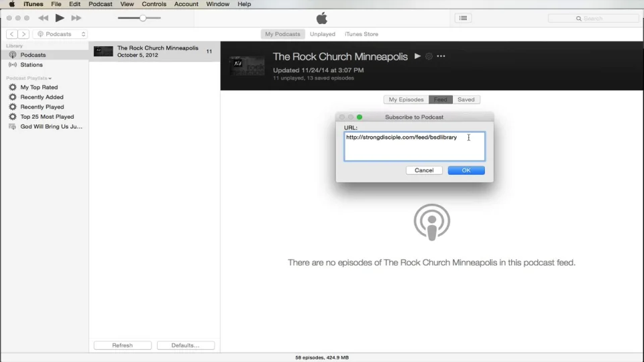Click gear icon beside Recently Added
Viewport: 644px width, 362px height.
(13, 97)
